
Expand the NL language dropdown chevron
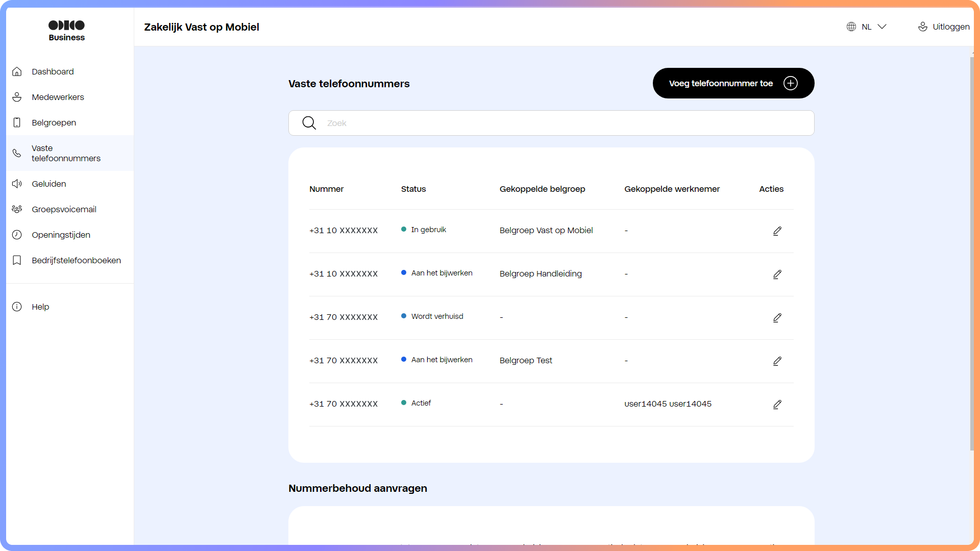(882, 27)
